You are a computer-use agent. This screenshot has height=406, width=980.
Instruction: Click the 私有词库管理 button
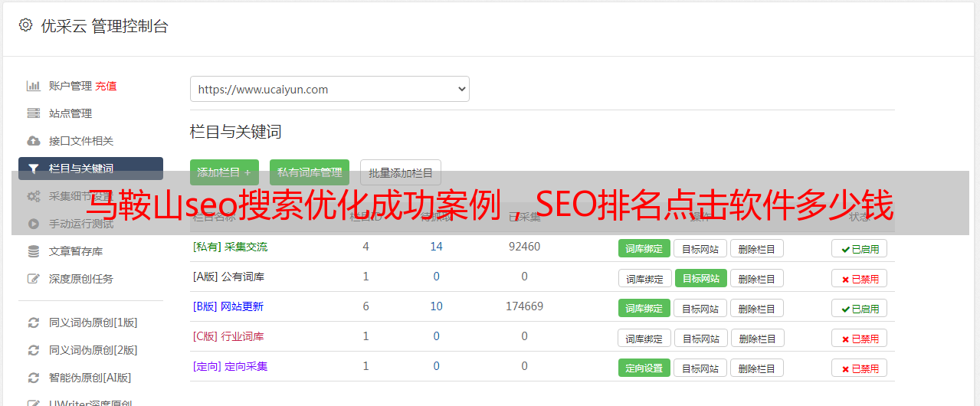(x=310, y=172)
